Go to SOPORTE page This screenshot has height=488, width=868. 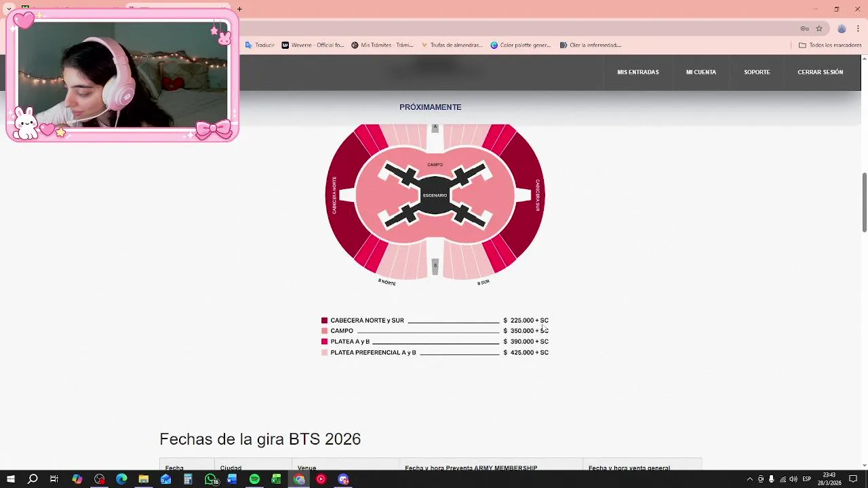click(x=757, y=72)
